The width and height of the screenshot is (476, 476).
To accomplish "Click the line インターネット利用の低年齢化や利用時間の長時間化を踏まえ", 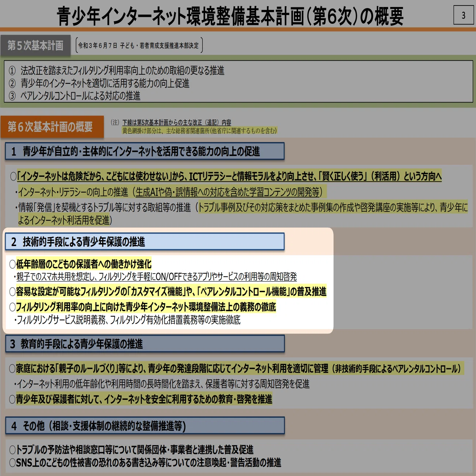I will point(162,384).
